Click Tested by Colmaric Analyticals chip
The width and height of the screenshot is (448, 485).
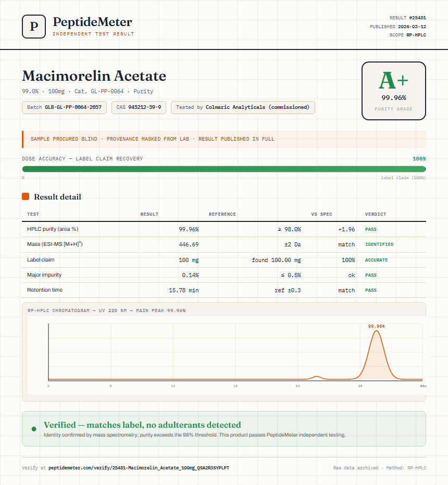[243, 107]
